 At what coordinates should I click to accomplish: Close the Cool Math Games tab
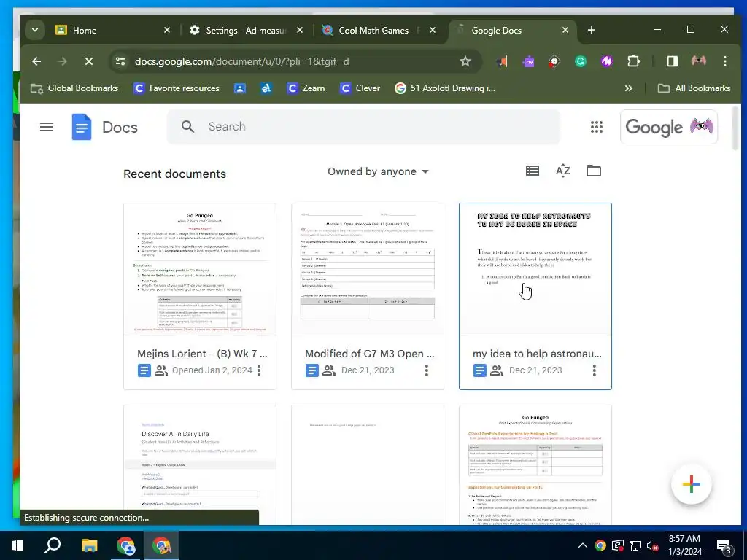[x=432, y=30]
